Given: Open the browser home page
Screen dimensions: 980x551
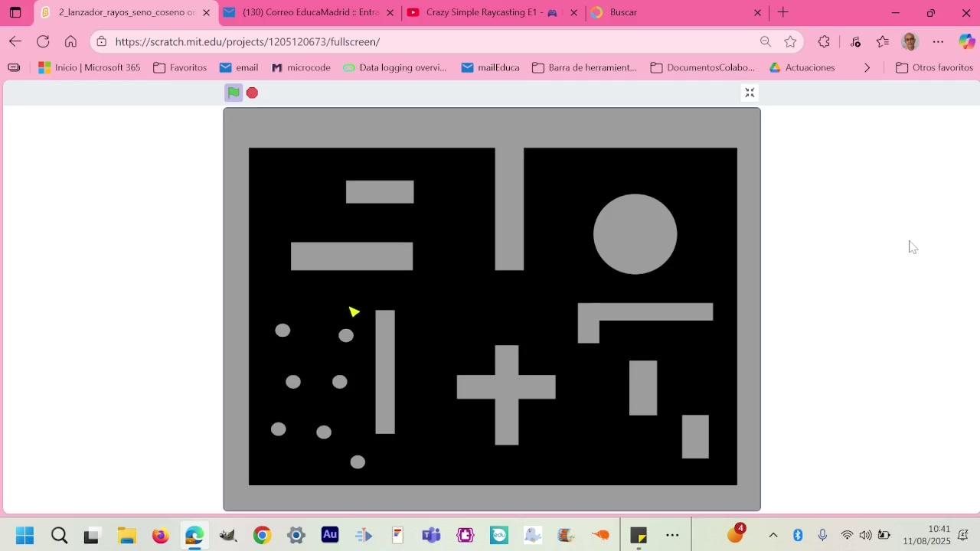Looking at the screenshot, I should point(70,41).
